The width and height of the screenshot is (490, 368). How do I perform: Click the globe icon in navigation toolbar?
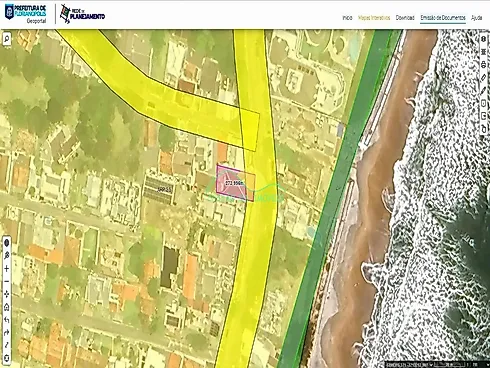point(6,242)
